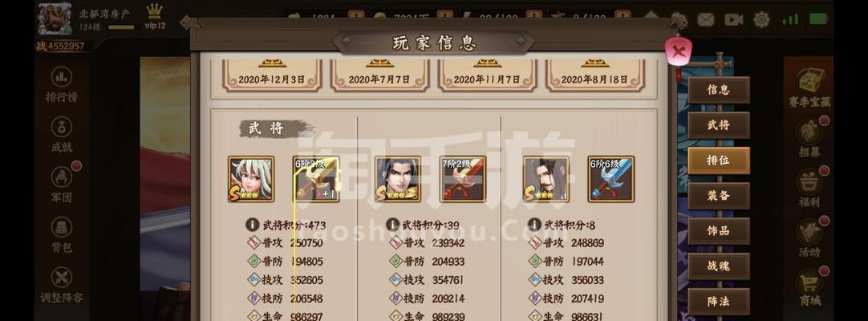Click the player avatar 北部湾房产
The image size is (868, 321).
pyautogui.click(x=55, y=18)
